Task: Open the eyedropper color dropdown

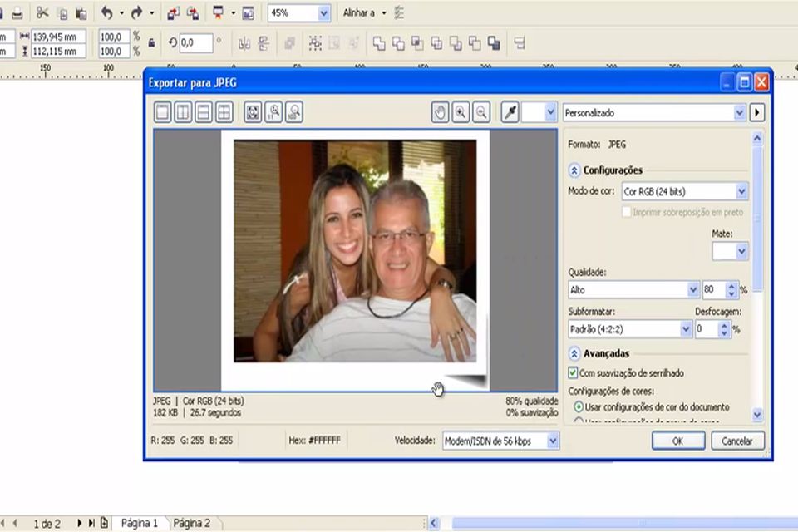Action: (550, 112)
